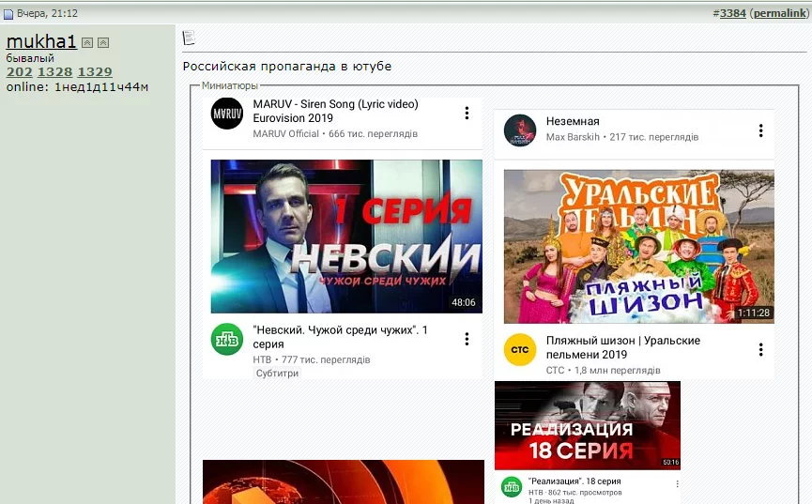
Task: Click title "Реализация". 18 серия
Action: tap(575, 481)
